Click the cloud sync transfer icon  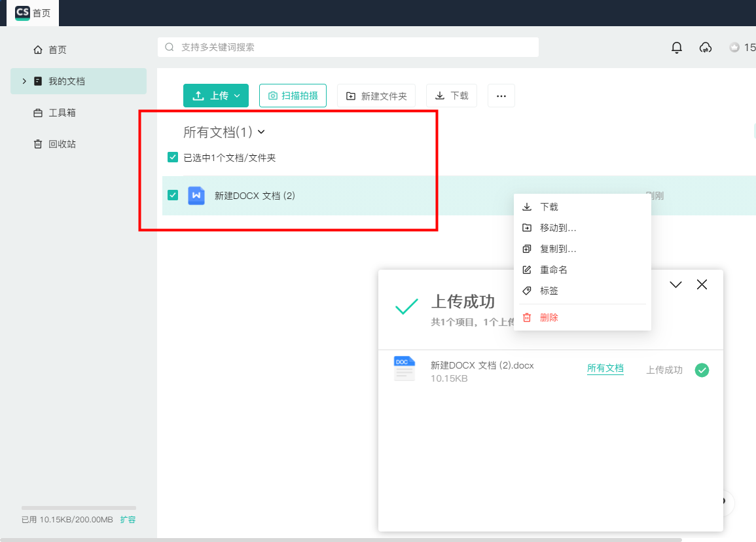coord(706,47)
